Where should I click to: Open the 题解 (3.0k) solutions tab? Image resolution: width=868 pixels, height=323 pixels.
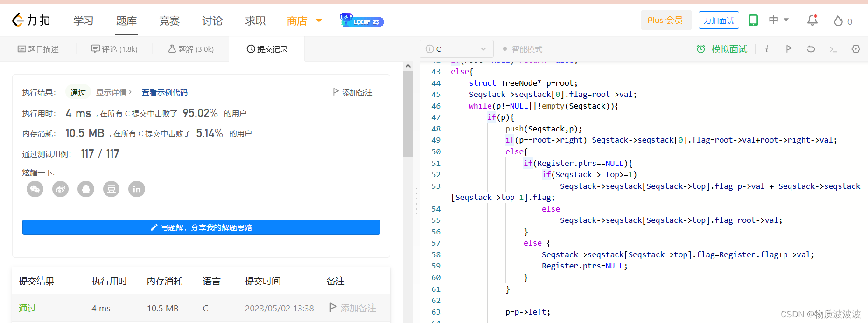click(191, 49)
